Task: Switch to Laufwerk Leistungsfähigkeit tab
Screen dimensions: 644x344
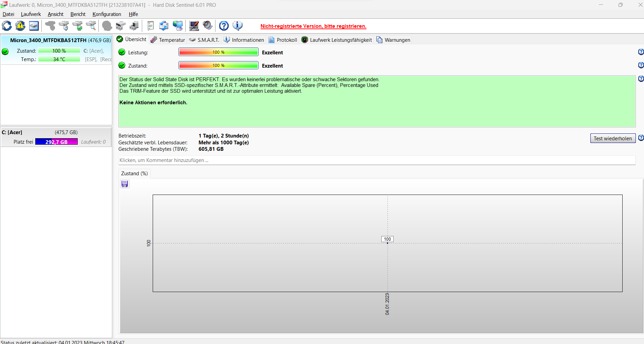Action: (x=337, y=40)
